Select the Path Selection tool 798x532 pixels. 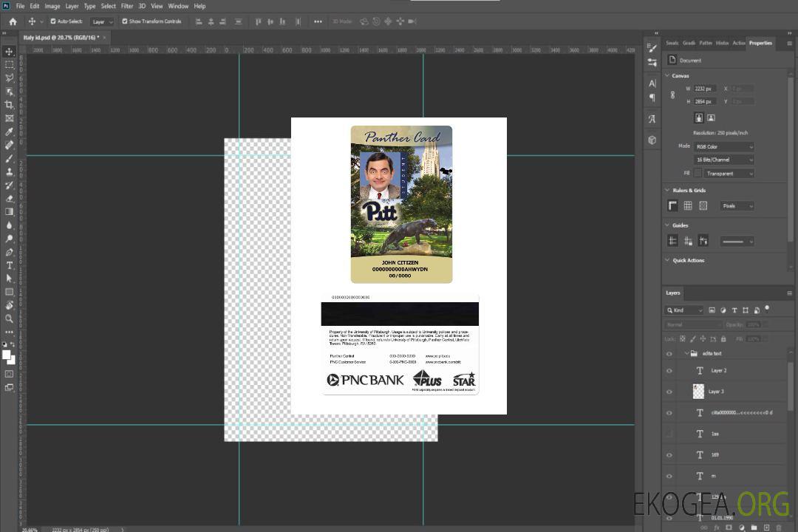coord(9,279)
